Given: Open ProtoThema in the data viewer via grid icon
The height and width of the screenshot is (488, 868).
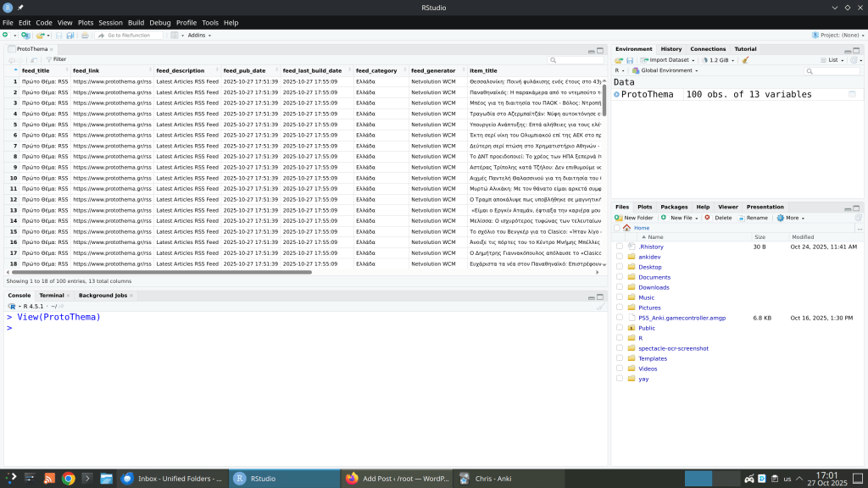Looking at the screenshot, I should point(853,94).
